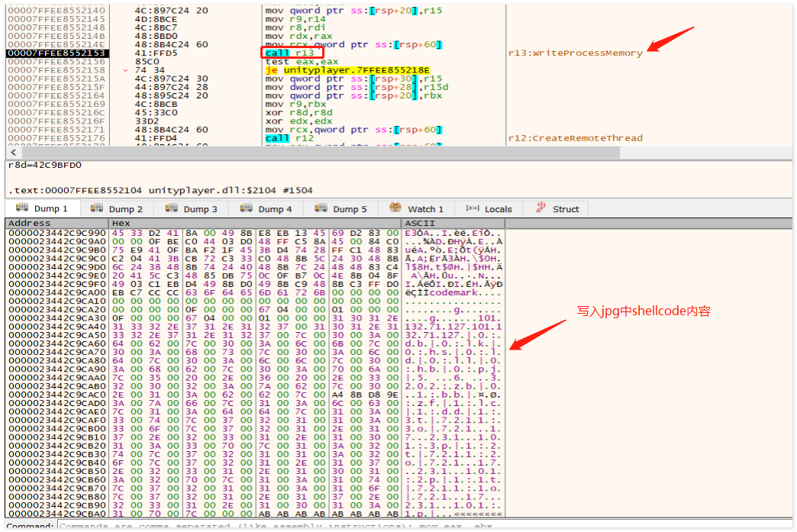797x532 pixels.
Task: Click the Dump 3 tab icon
Action: [x=171, y=208]
